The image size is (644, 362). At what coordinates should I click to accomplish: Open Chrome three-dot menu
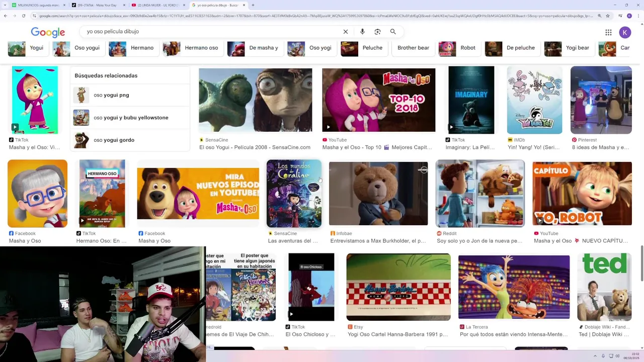coord(637,16)
